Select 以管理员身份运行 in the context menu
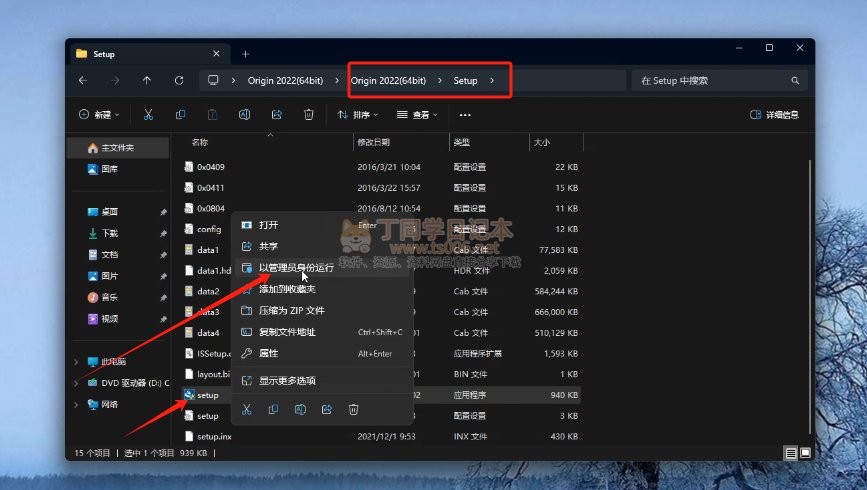Image resolution: width=867 pixels, height=490 pixels. point(294,267)
